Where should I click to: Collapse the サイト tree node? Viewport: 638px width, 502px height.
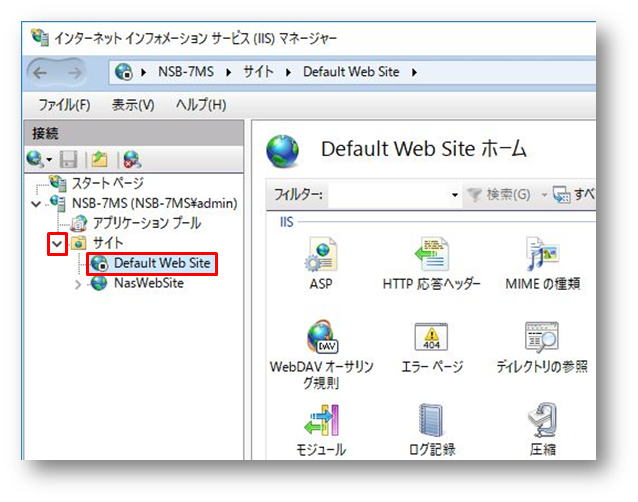(57, 244)
